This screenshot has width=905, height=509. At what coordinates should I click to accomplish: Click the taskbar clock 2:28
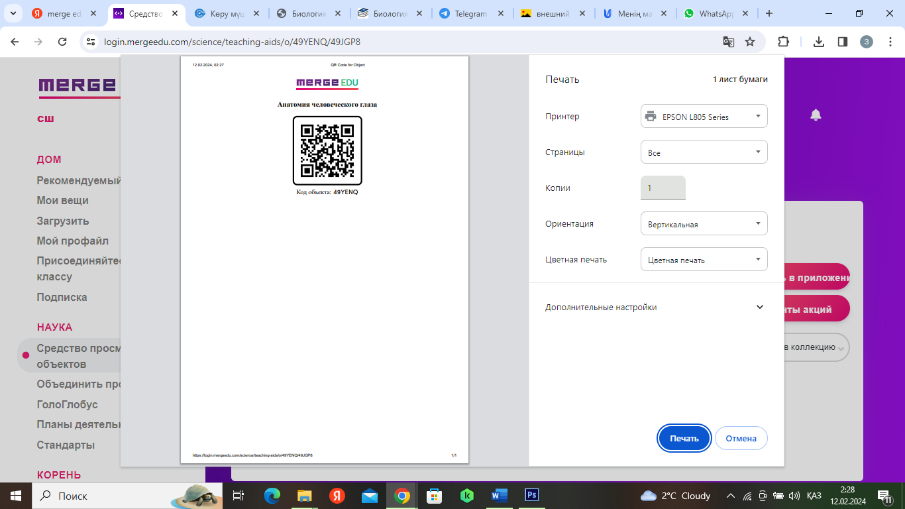click(848, 496)
